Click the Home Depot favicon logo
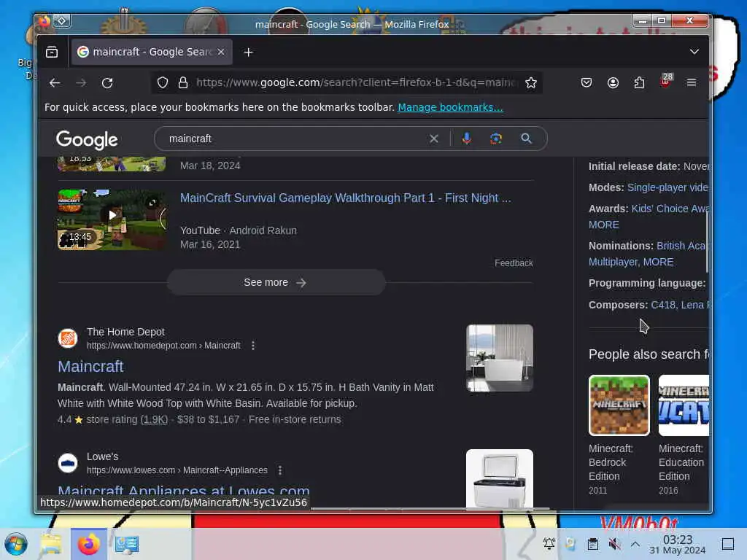This screenshot has height=560, width=747. (68, 338)
